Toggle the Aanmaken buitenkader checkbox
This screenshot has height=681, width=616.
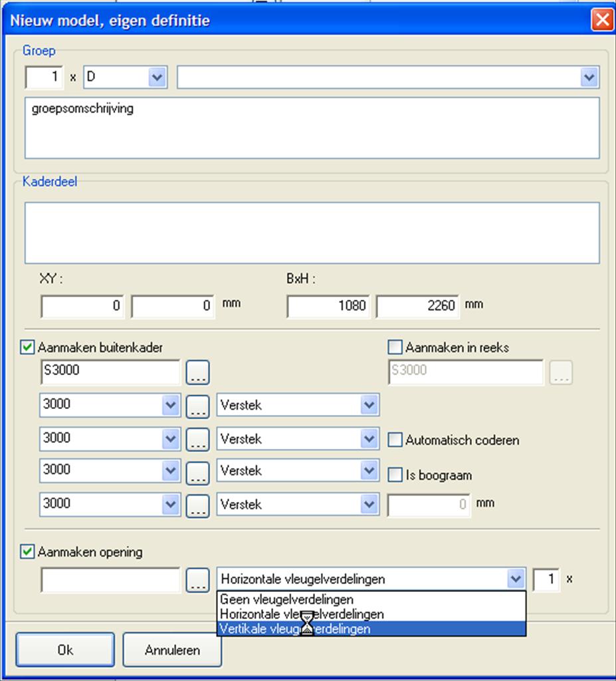[x=27, y=347]
